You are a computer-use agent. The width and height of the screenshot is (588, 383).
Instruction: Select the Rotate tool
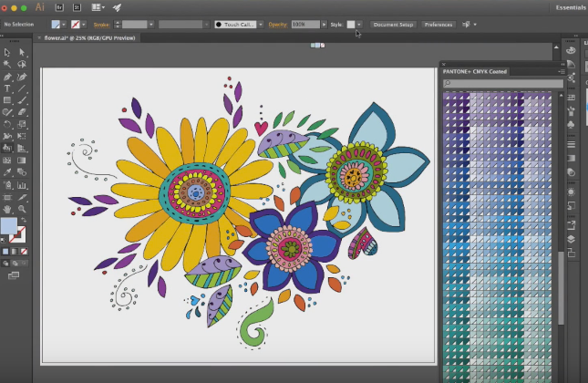point(7,124)
